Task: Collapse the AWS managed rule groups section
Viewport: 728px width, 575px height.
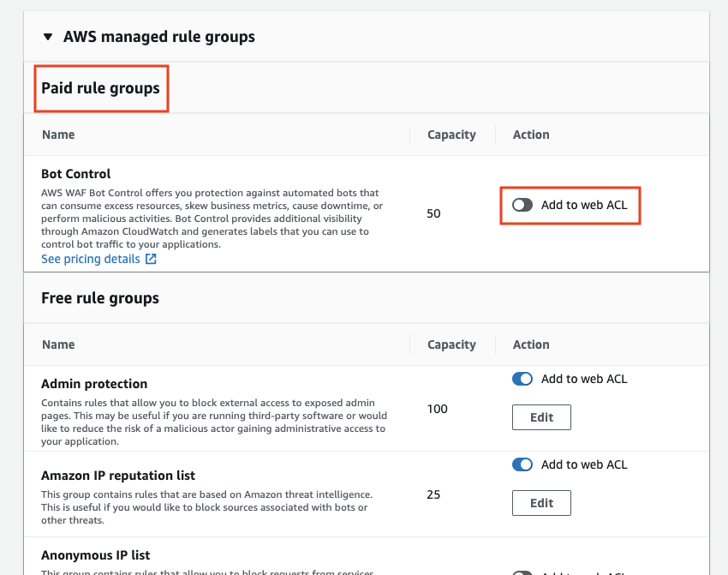Action: click(x=48, y=37)
